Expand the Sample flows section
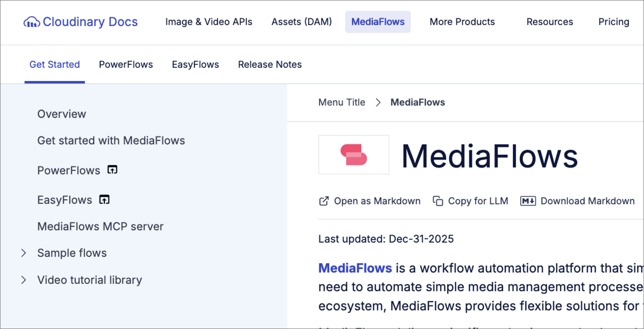644x329 pixels. coord(24,253)
